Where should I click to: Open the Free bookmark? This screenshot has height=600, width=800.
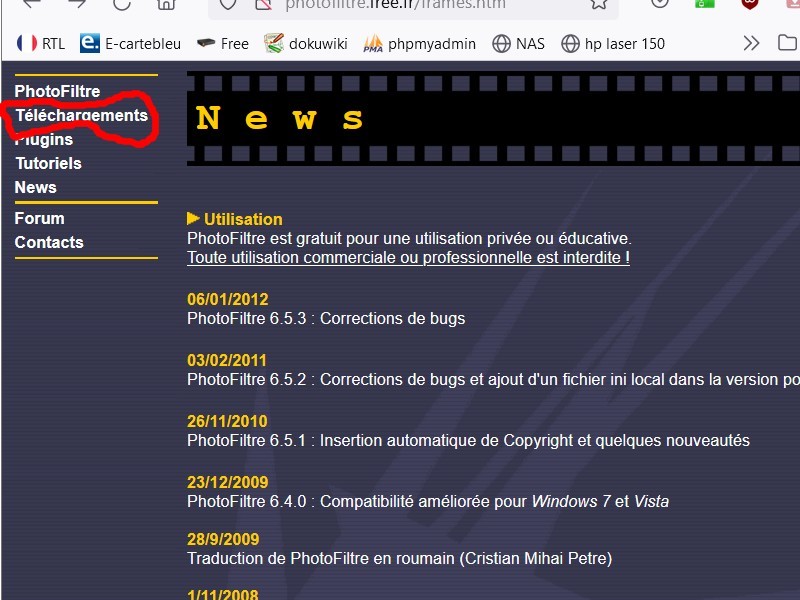(222, 43)
